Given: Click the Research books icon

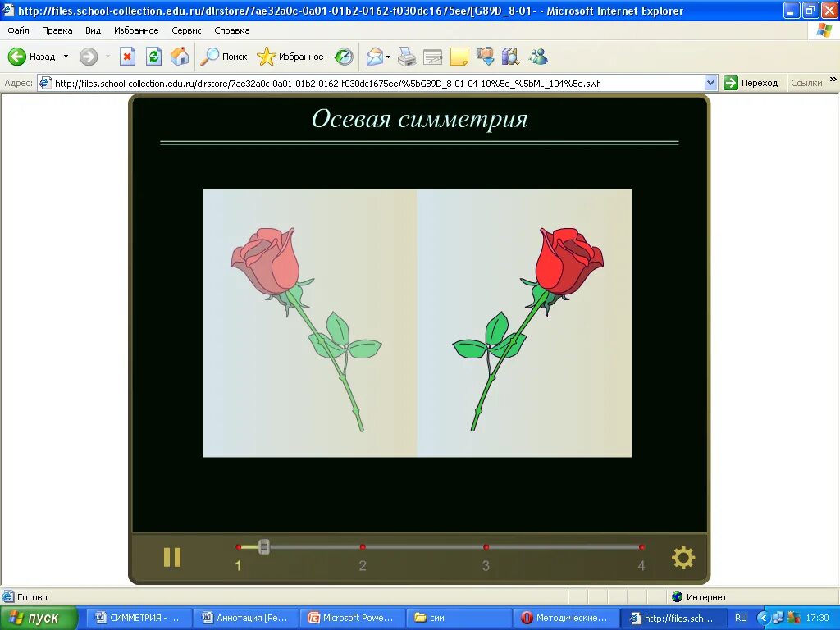Looking at the screenshot, I should [510, 57].
